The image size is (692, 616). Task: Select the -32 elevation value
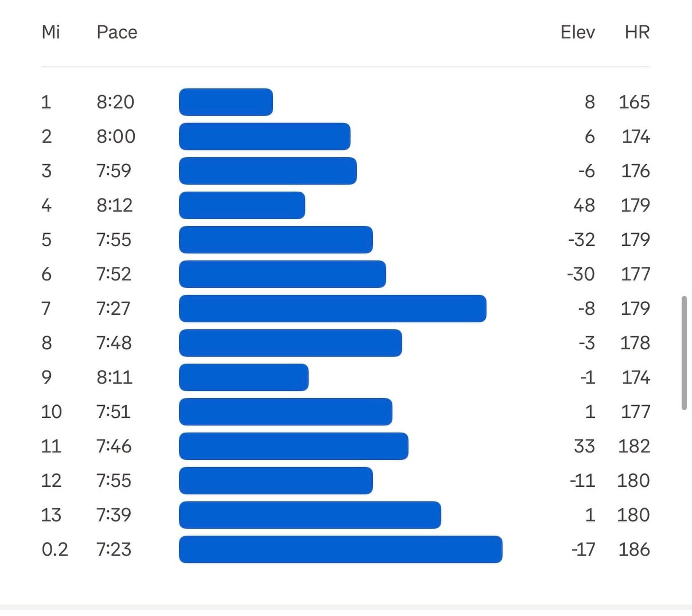pos(581,240)
